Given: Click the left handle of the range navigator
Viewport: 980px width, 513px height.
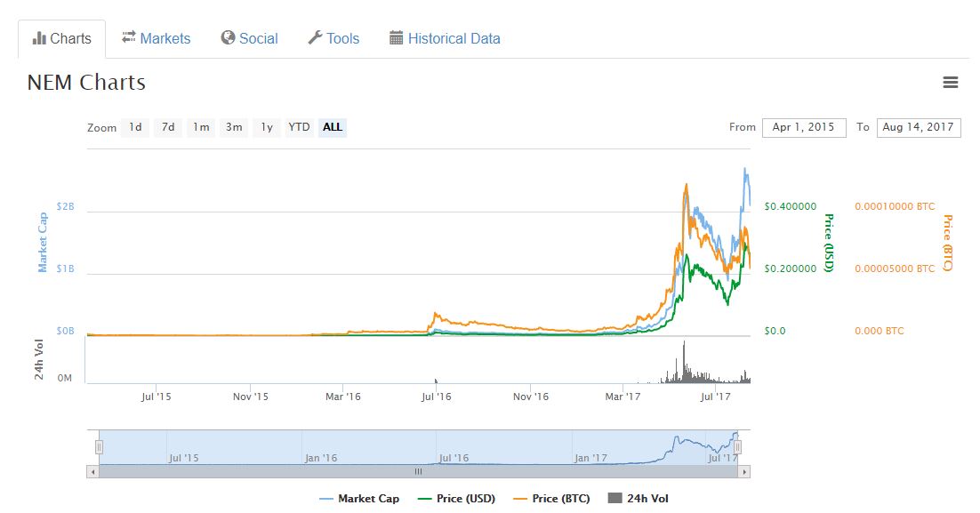Looking at the screenshot, I should click(x=99, y=447).
